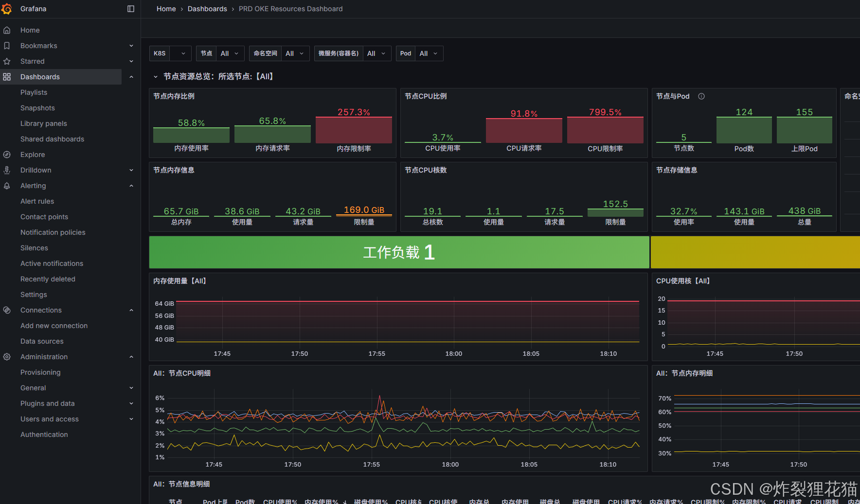Open the 命名空间 All variable dropdown

point(295,53)
